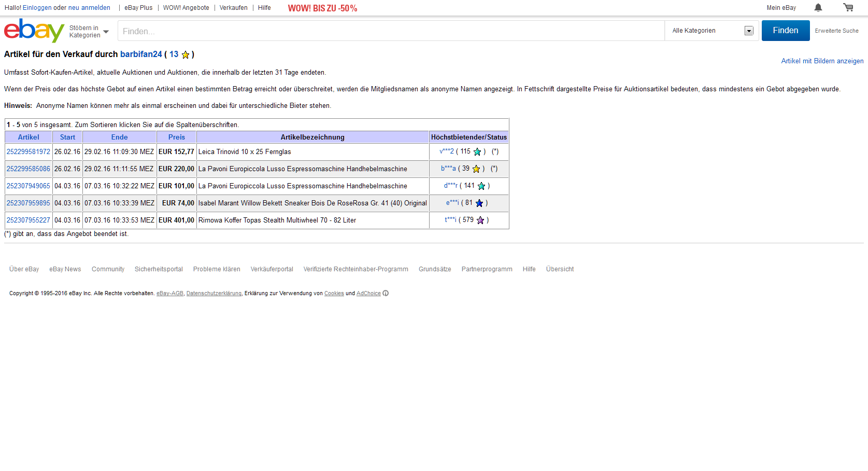Screen dimensions: 868x471
Task: Open Sicherheitsportal footer link
Action: 159,269
